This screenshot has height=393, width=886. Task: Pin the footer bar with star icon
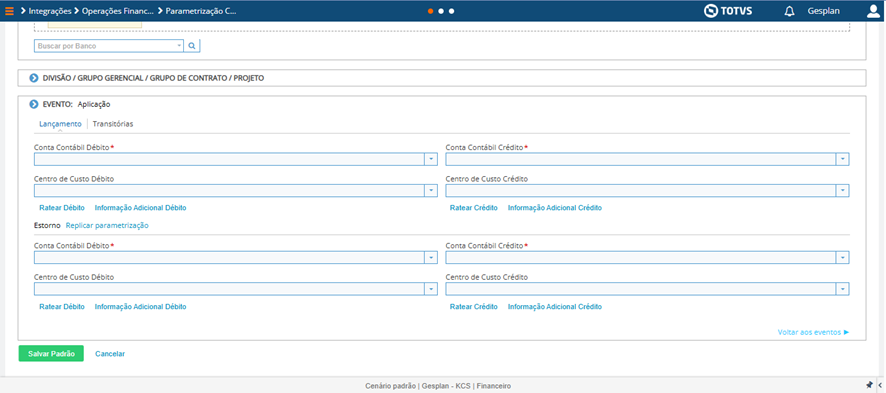869,385
